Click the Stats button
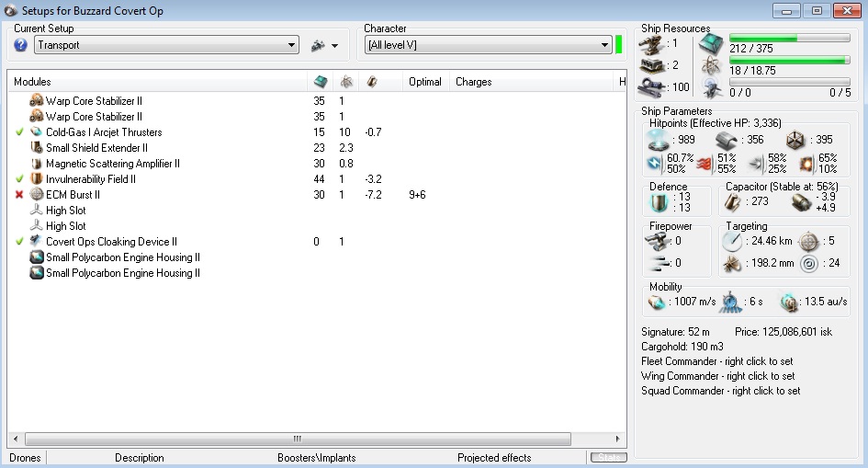This screenshot has height=468, width=868. pos(608,458)
